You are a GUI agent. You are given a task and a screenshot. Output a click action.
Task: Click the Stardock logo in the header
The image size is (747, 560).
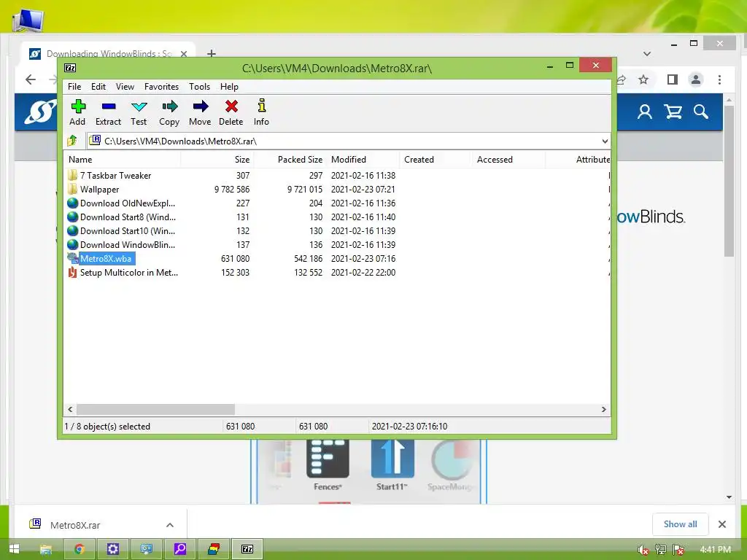pyautogui.click(x=39, y=112)
